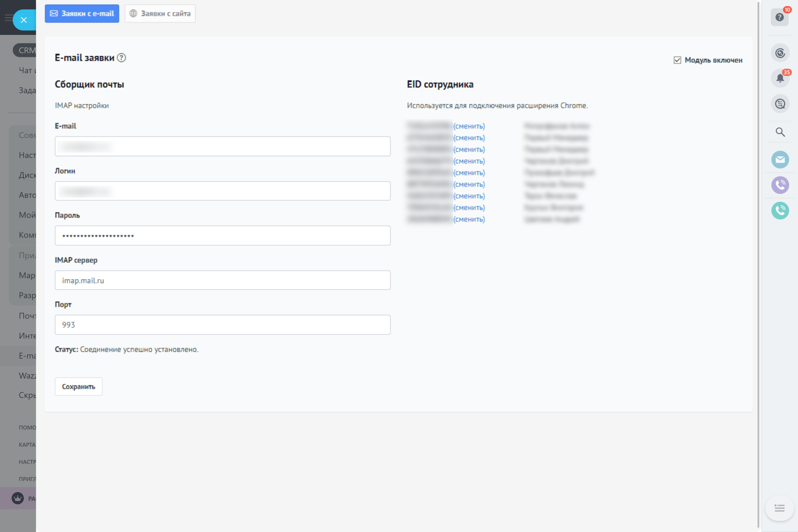The width and height of the screenshot is (798, 532).
Task: Switch to Заявки с сайта tab
Action: 160,14
